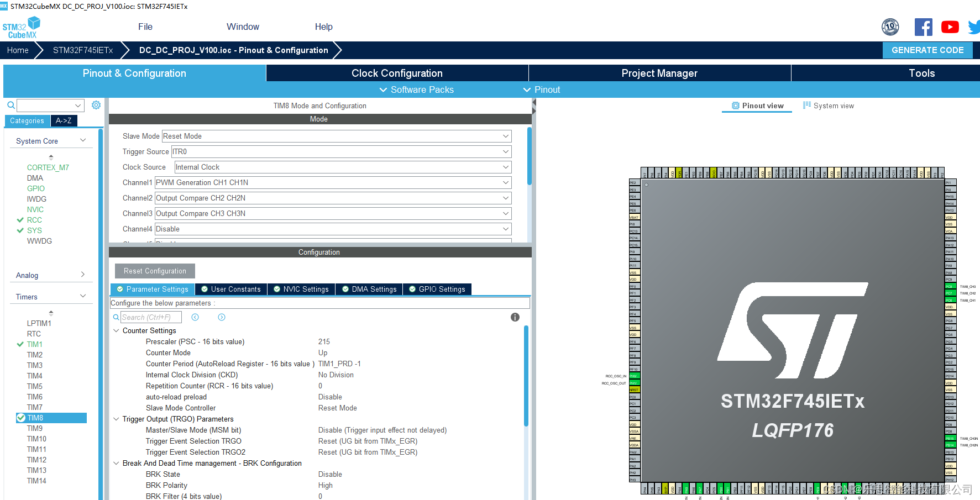Screen dimensions: 980x500
Task: Switch to the DMA Settings tab
Action: click(369, 289)
